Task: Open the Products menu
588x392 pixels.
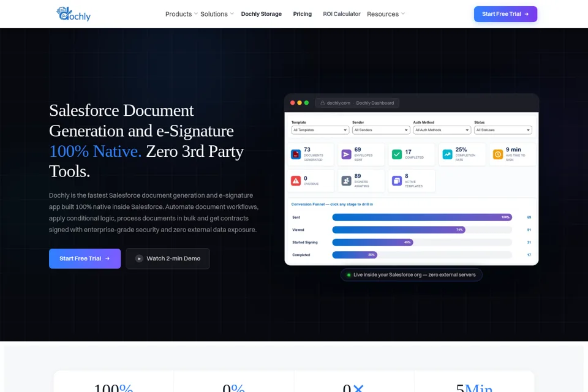Action: pos(181,14)
